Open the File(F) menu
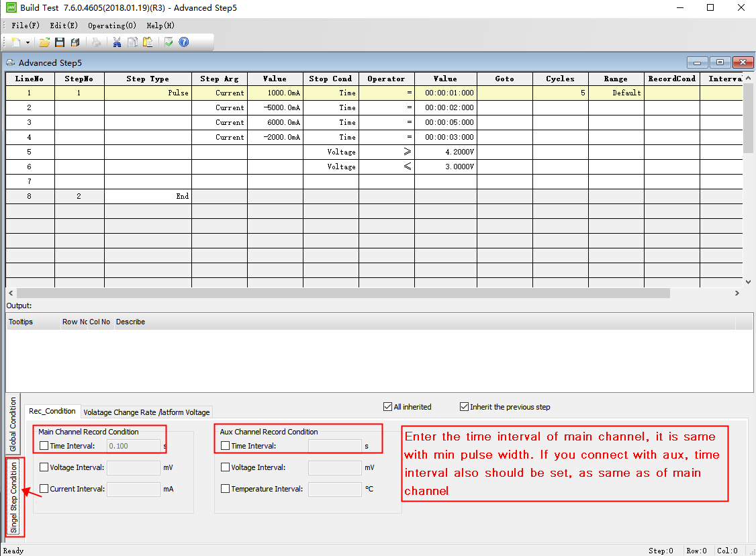756x556 pixels. [x=26, y=26]
